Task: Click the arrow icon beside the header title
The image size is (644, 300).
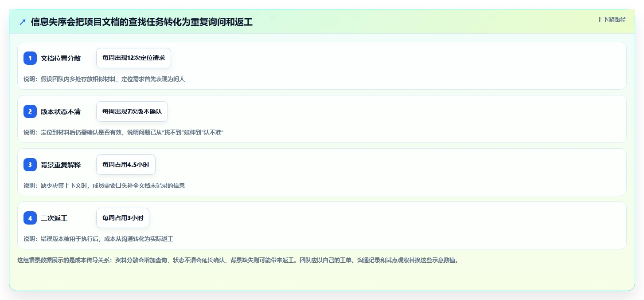Action: click(x=23, y=22)
